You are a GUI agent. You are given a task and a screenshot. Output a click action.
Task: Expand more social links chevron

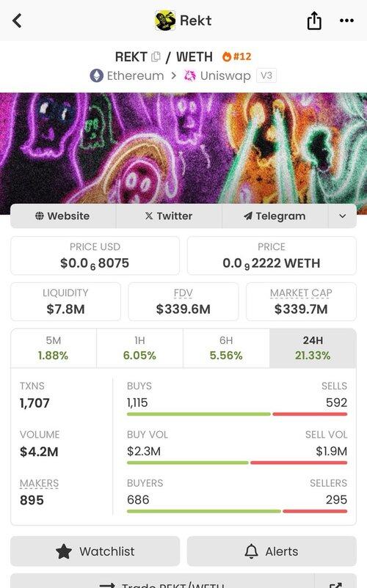pos(342,216)
